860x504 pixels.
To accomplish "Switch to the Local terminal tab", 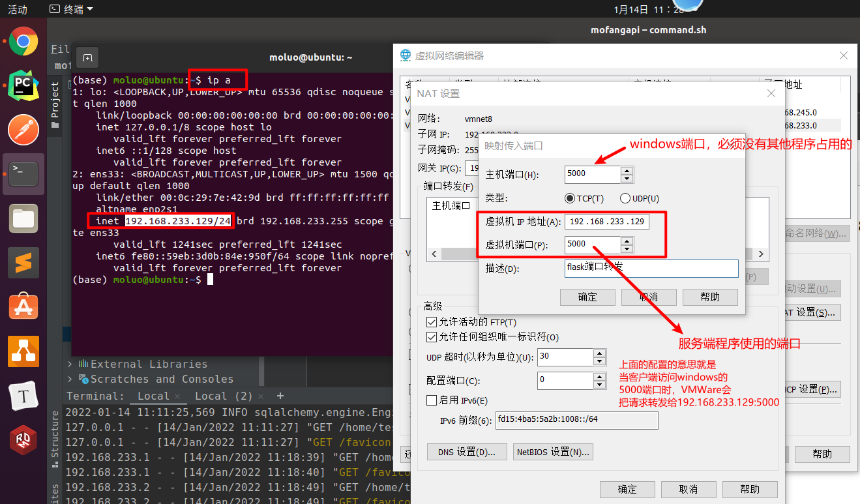I will 153,396.
